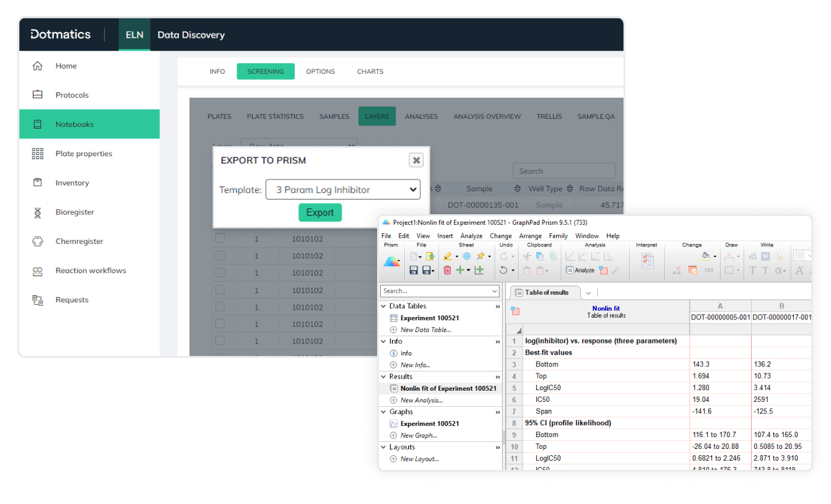Open the fill color dropdown arrow in Change group
This screenshot has width=831, height=504.
point(715,256)
